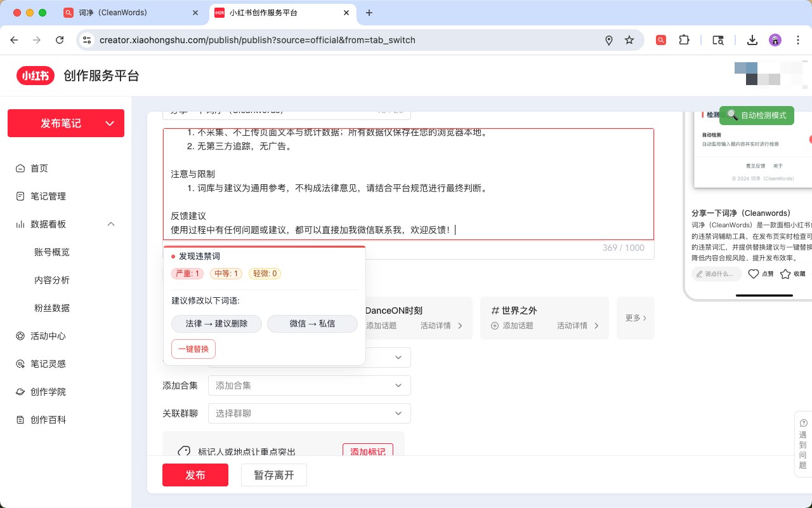Click the 创作服务平台 header title
The height and width of the screenshot is (508, 812).
(101, 76)
